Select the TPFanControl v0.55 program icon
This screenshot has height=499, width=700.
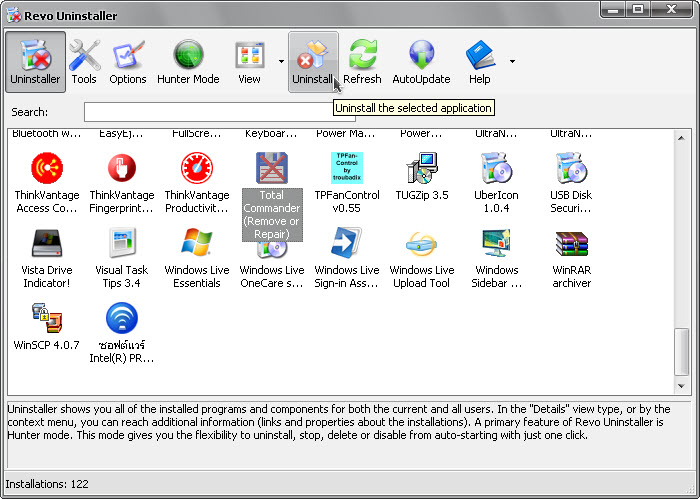(x=347, y=168)
